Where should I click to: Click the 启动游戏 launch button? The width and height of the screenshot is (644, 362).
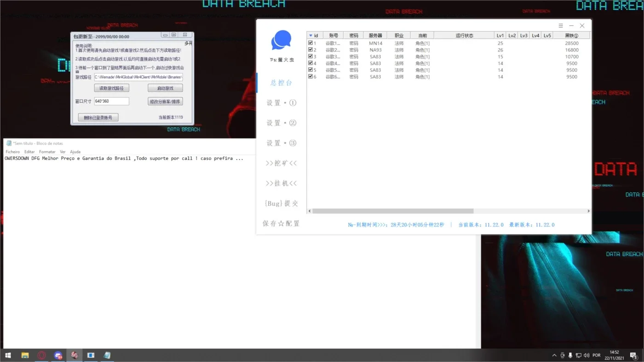pyautogui.click(x=165, y=88)
